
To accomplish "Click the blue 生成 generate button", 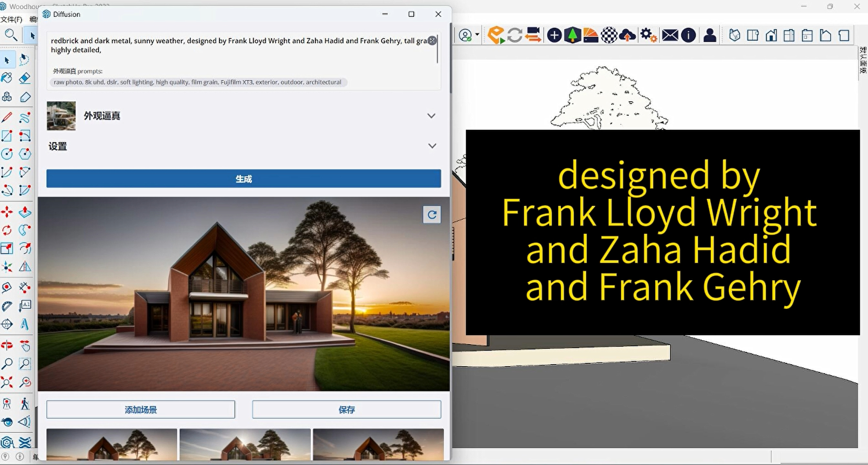I will click(x=243, y=178).
